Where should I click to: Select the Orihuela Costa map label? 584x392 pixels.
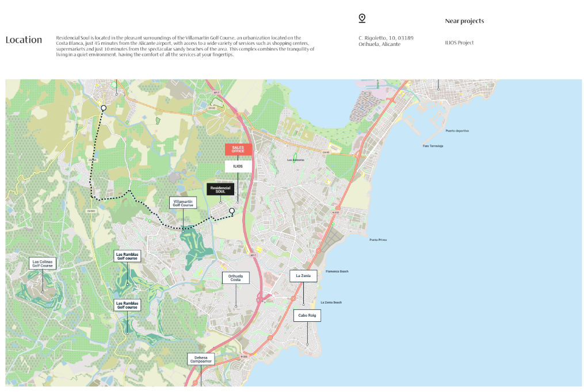point(235,278)
